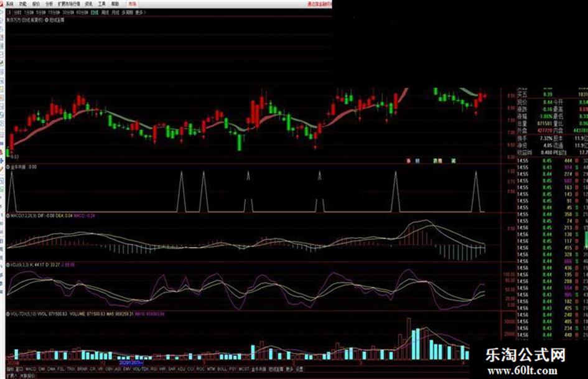588x379 pixels.
Task: Select VOL-TDX indicator tab at bottom
Action: (141, 369)
